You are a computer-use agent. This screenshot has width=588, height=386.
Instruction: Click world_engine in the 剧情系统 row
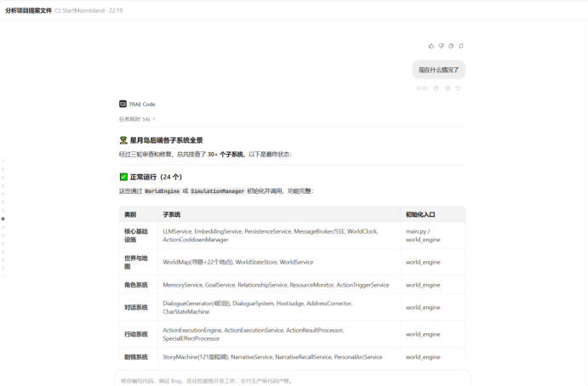[423, 357]
